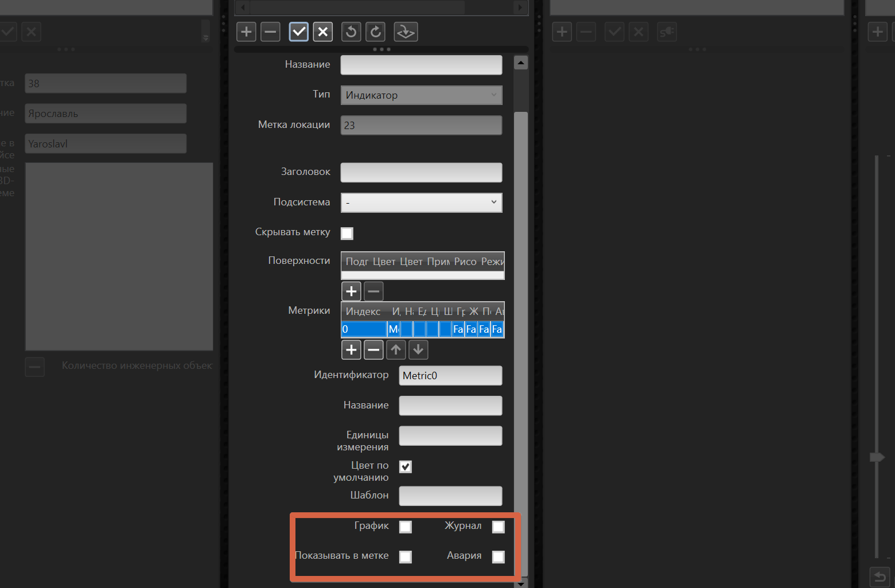
Task: Click the import/download arrow toolbar button
Action: 406,32
